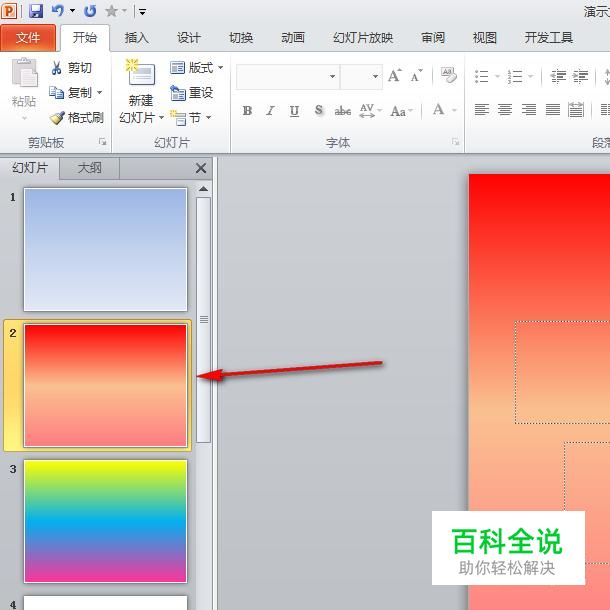Open the 审阅 (Review) tab
Viewport: 610px width, 610px height.
433,38
